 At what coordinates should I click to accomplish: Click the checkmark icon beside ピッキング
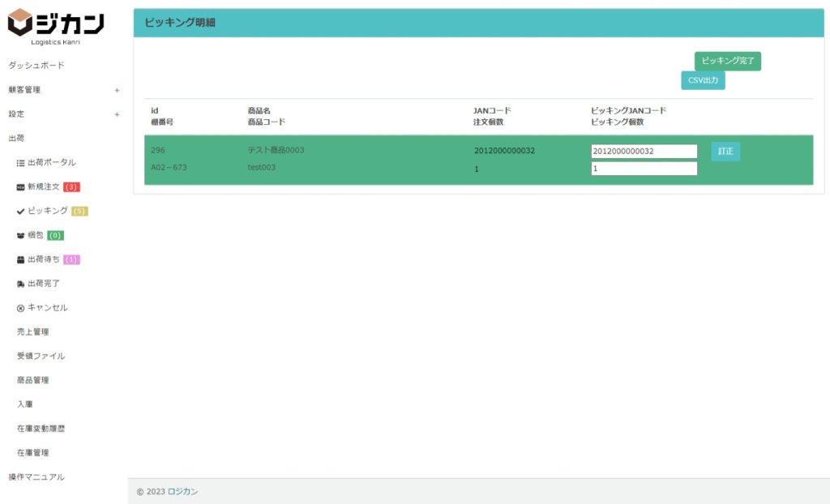(x=20, y=211)
